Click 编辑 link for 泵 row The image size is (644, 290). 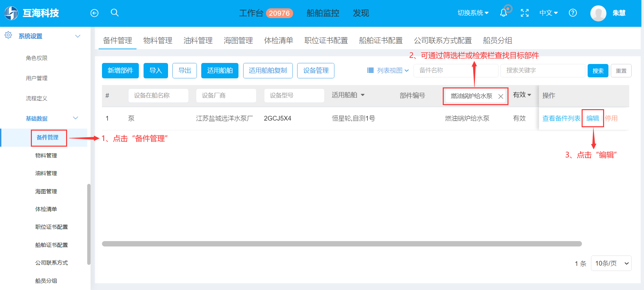[593, 118]
